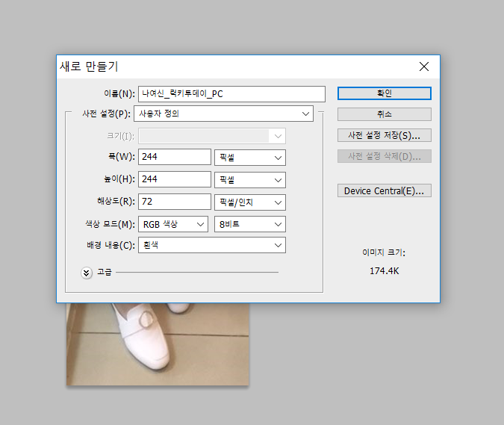Click the 이름(N) name input field
Viewport: 504px width, 425px height.
(x=231, y=94)
